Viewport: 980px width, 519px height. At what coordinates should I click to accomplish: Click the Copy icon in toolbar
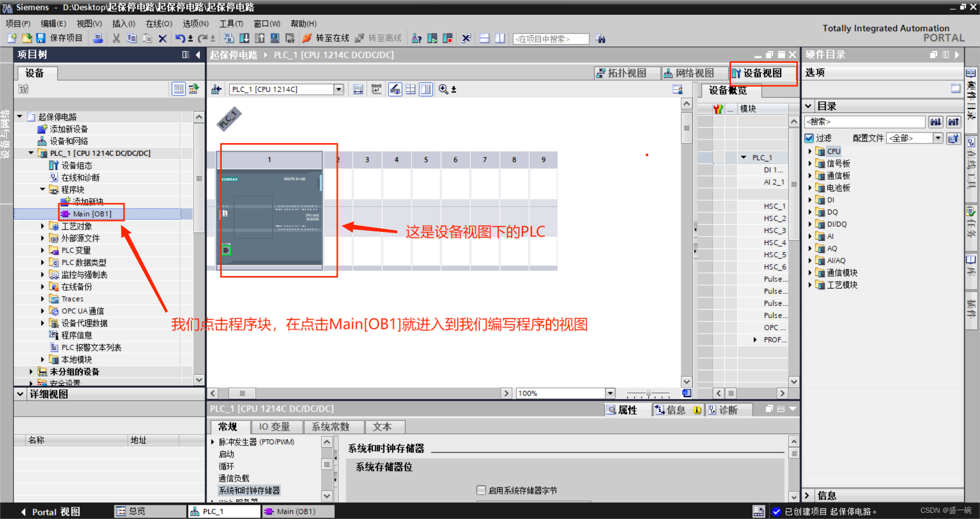(x=132, y=38)
